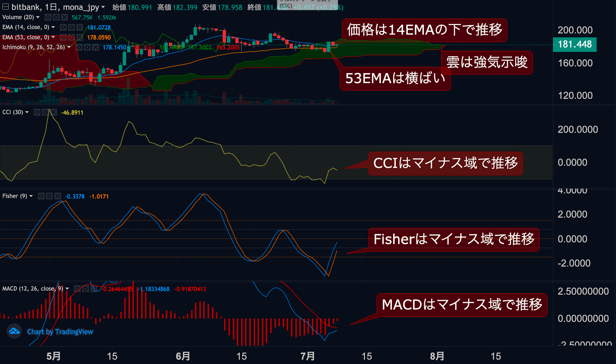Toggle Fisher indicator visibility eye
616x364 pixels.
(41, 196)
